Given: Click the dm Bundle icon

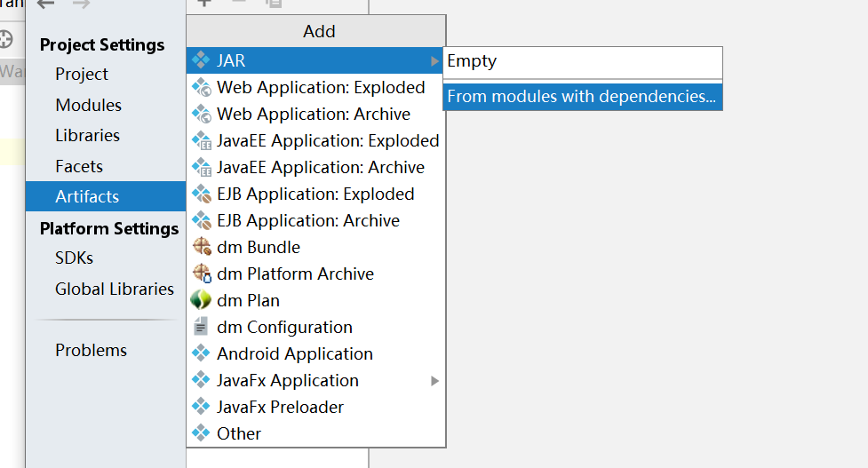Looking at the screenshot, I should (202, 247).
